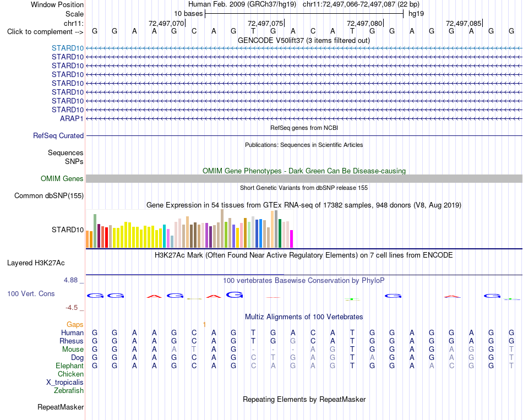This screenshot has width=523, height=420.
Task: Click 'Publications: Sequences in Scientific Articles' title
Action: click(304, 145)
